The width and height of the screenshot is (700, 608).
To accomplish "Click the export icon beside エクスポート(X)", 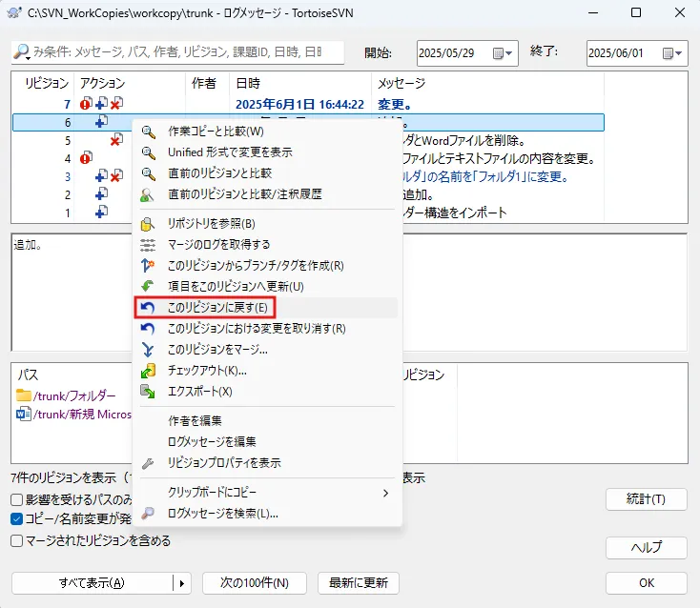I will pyautogui.click(x=147, y=392).
